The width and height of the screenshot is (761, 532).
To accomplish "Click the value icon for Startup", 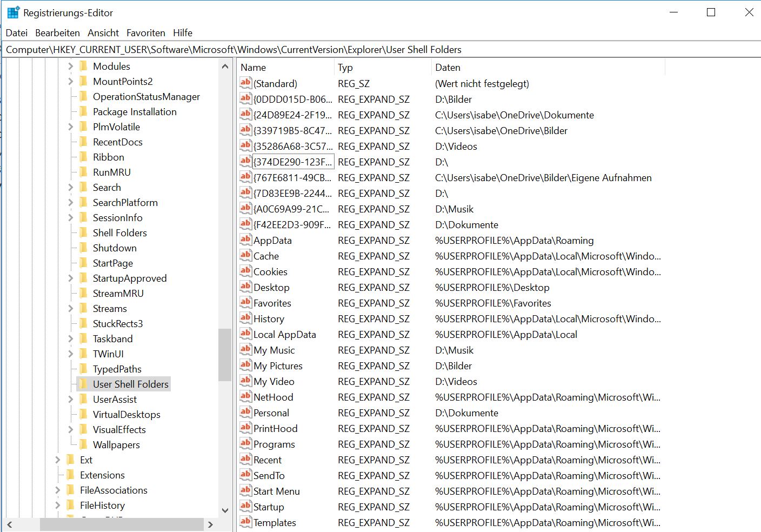I will [246, 507].
